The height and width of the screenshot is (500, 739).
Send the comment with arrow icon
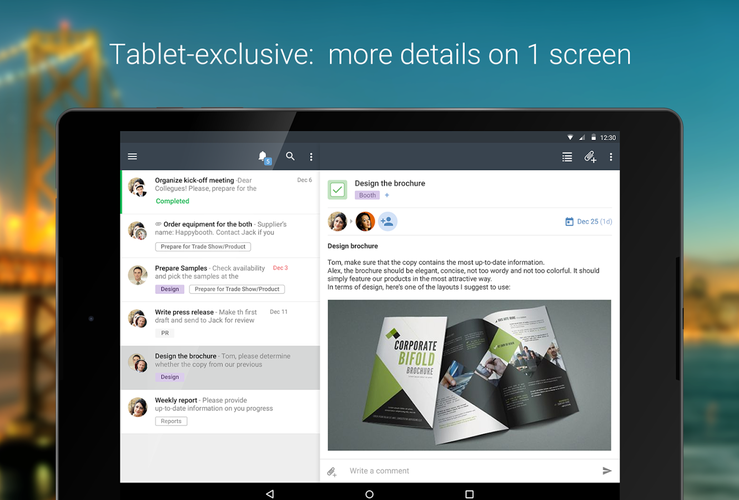[x=607, y=471]
